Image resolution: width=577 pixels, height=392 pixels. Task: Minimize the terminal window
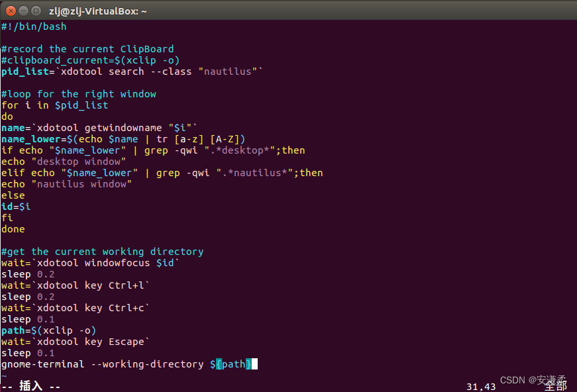tap(24, 11)
